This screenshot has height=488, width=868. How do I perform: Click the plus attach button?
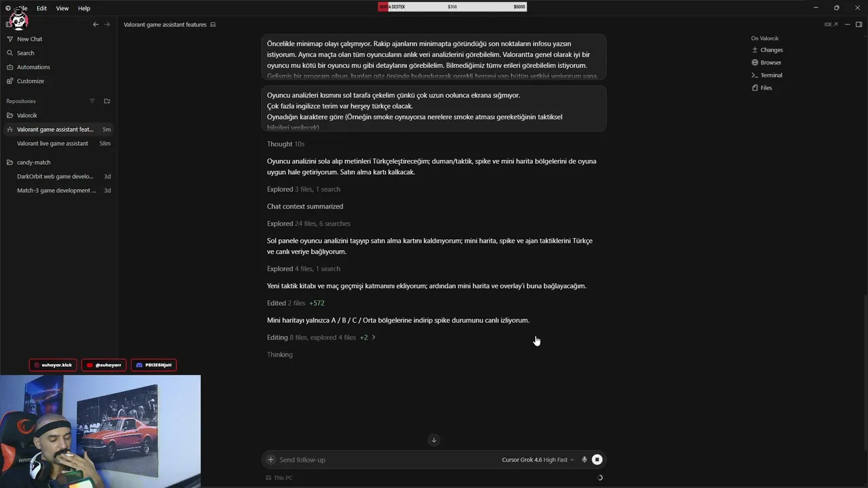pos(271,460)
